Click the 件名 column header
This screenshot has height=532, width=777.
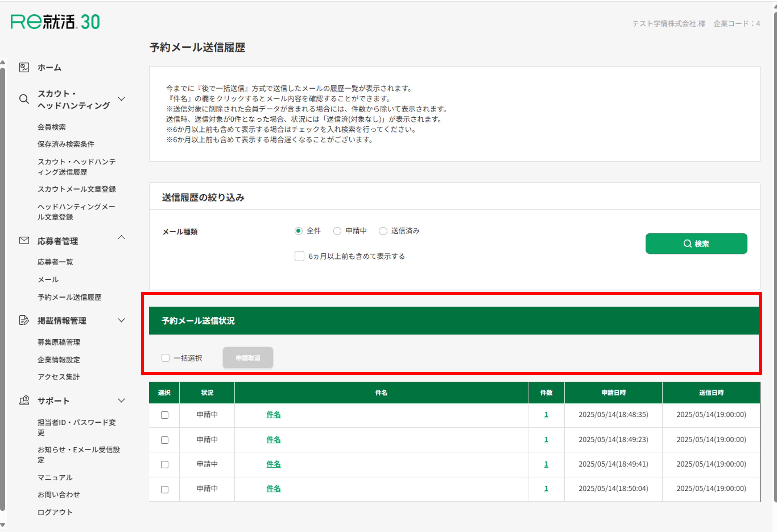(x=381, y=392)
